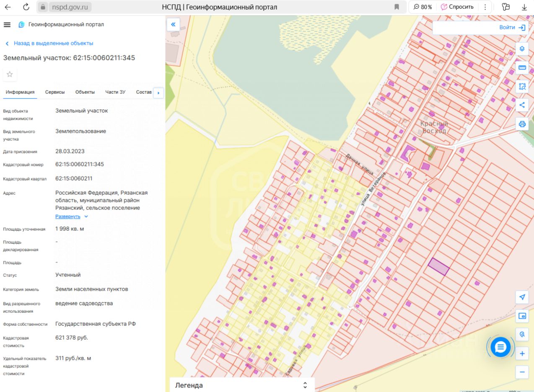Viewport: 534px width, 392px height.
Task: Click the status value Учтенный
Action: tap(68, 275)
